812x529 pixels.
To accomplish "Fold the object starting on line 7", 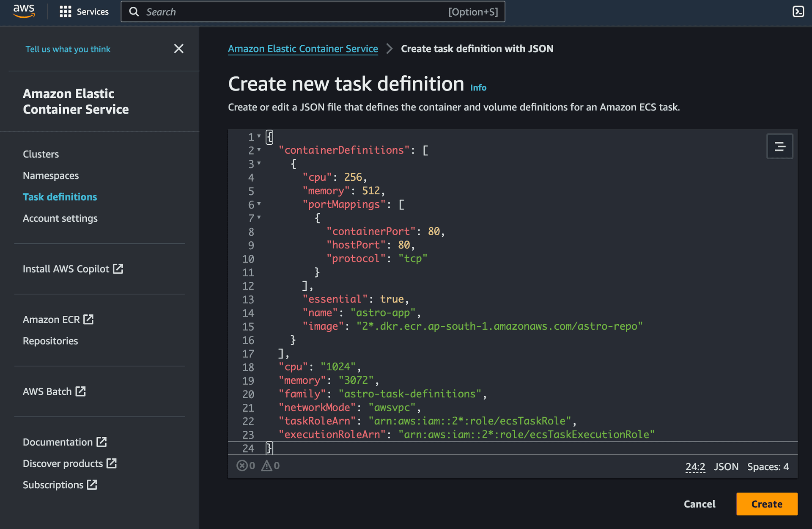I will [x=259, y=218].
